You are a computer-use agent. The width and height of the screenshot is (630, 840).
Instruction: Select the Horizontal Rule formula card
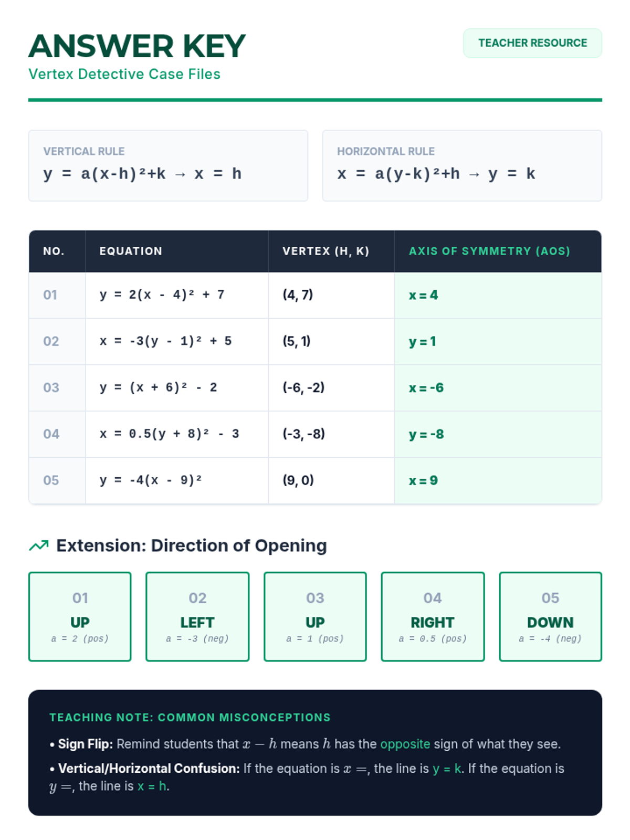[x=461, y=165]
